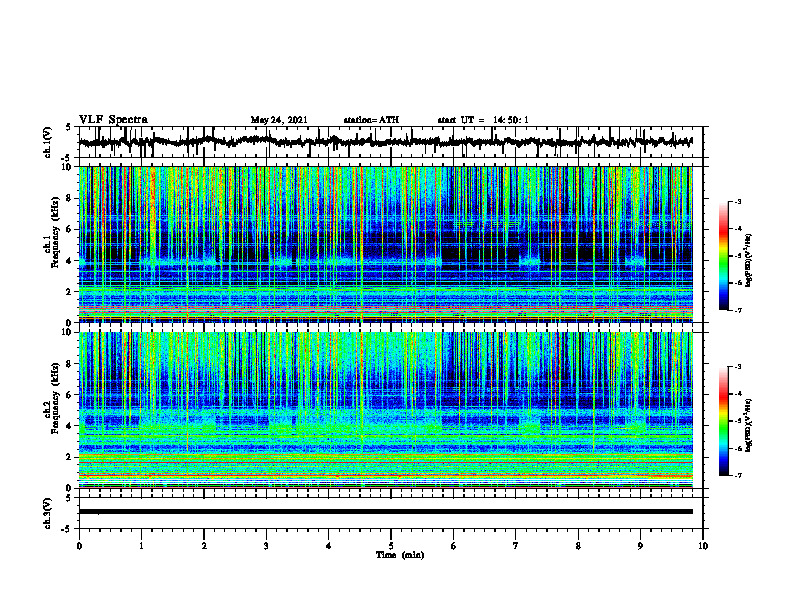Click the color bar beside ch.1 spectrogram
This screenshot has width=792, height=612.
pyautogui.click(x=724, y=256)
